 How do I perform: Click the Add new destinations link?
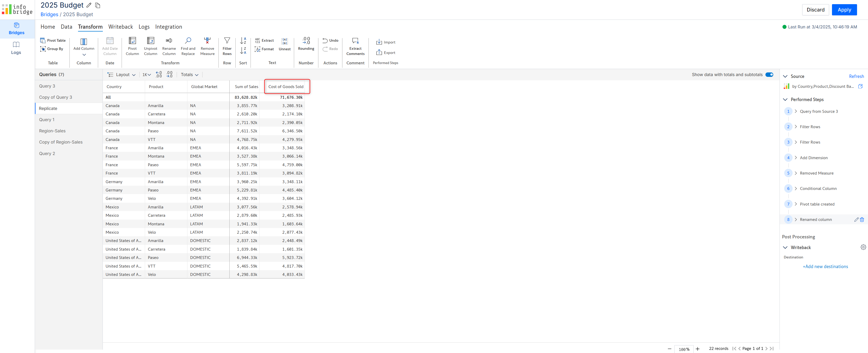tap(825, 267)
